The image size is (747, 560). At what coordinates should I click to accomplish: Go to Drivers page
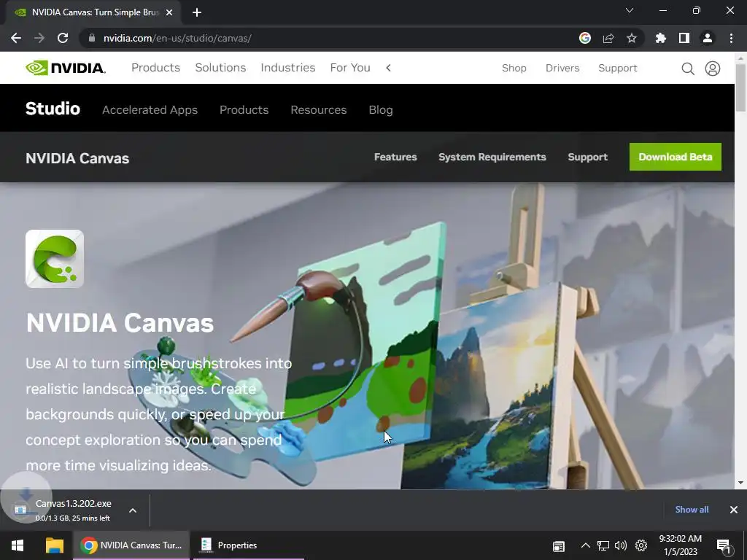tap(562, 68)
